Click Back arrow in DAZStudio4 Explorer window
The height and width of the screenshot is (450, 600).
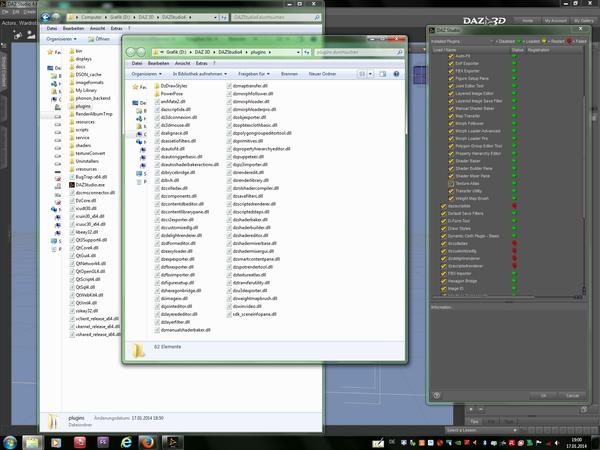[46, 17]
